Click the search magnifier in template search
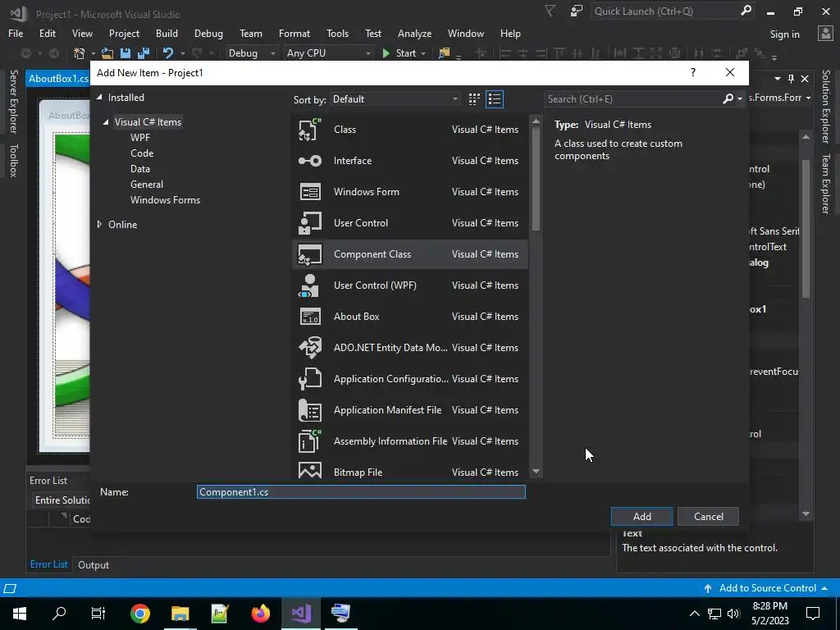Viewport: 840px width, 630px height. [728, 98]
